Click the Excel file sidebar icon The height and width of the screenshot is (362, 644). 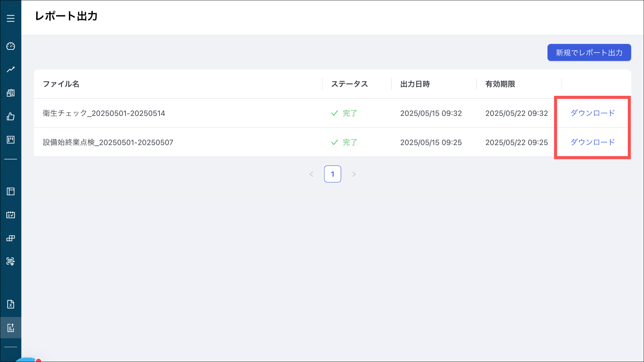coord(11,304)
